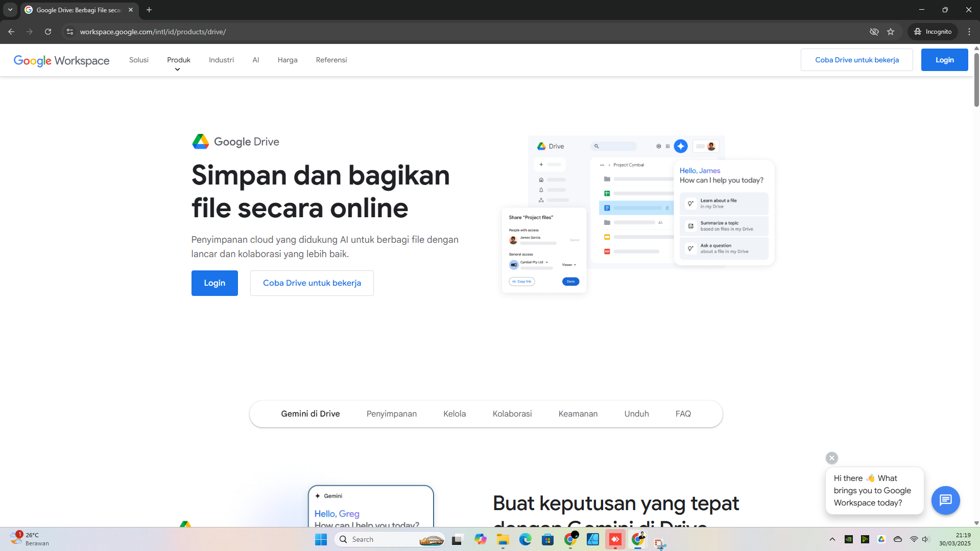Click hero Coba Drive untuk bekerja button
Screen dimensions: 980x551
[312, 283]
